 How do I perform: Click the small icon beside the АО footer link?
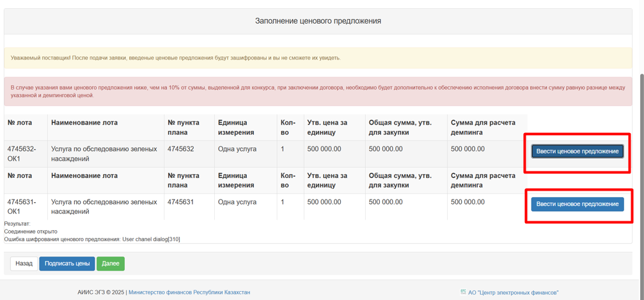pyautogui.click(x=463, y=292)
